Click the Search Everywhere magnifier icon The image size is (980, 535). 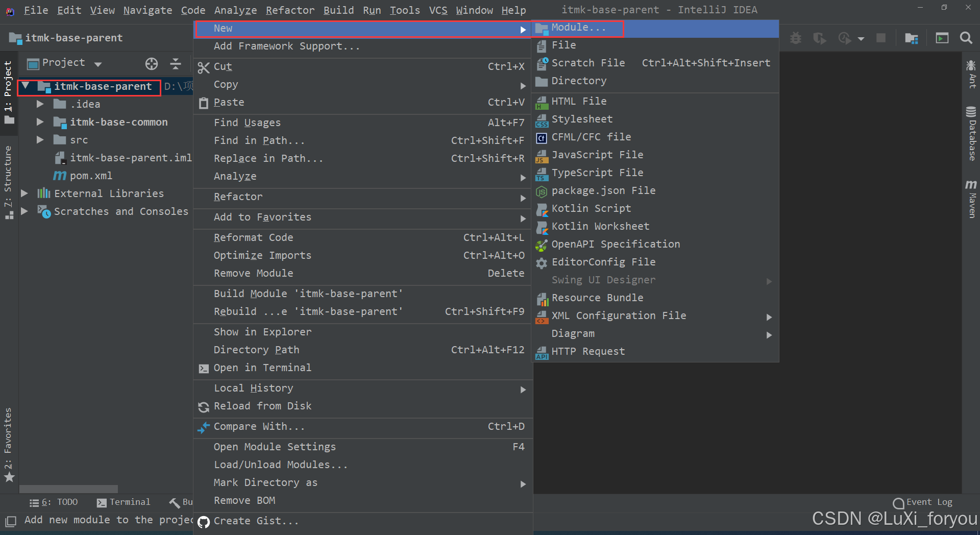click(x=966, y=38)
